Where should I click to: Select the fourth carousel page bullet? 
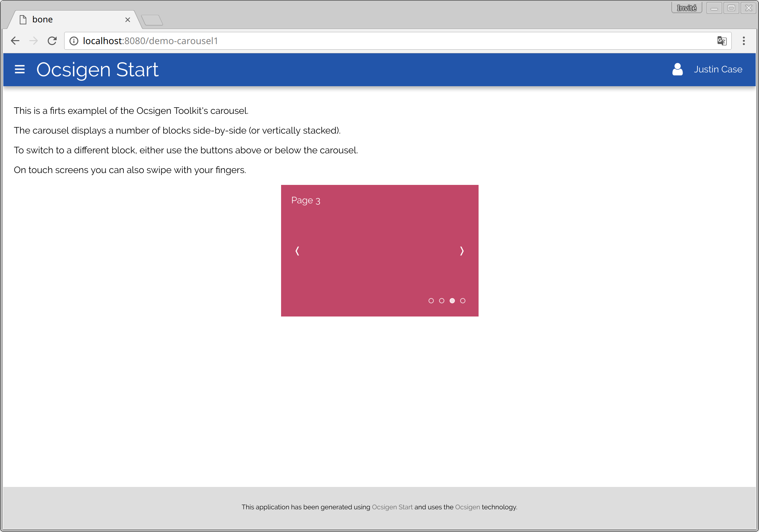[463, 301]
